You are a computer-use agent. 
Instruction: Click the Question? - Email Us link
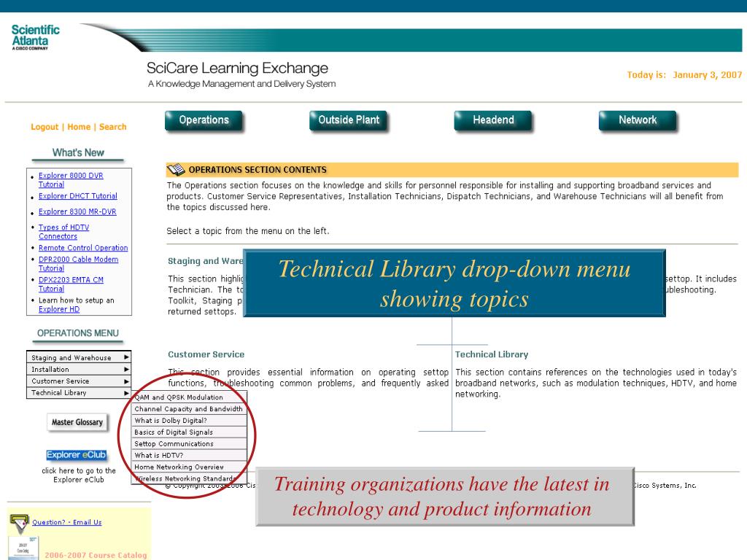[x=66, y=522]
